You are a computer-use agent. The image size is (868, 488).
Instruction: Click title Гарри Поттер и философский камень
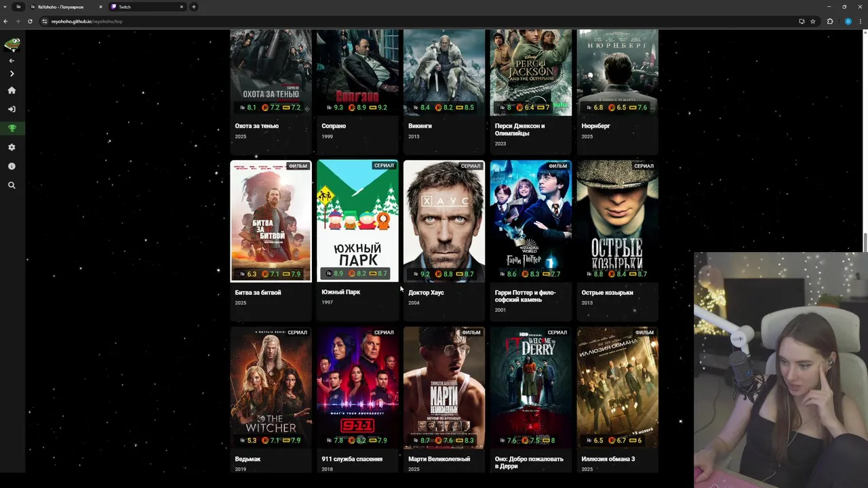click(526, 296)
